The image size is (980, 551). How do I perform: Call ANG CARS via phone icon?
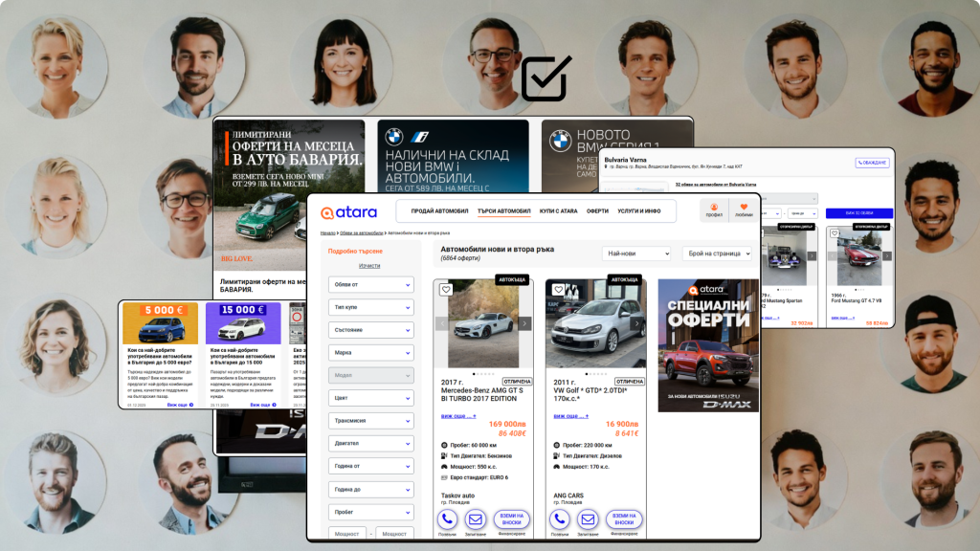click(559, 519)
